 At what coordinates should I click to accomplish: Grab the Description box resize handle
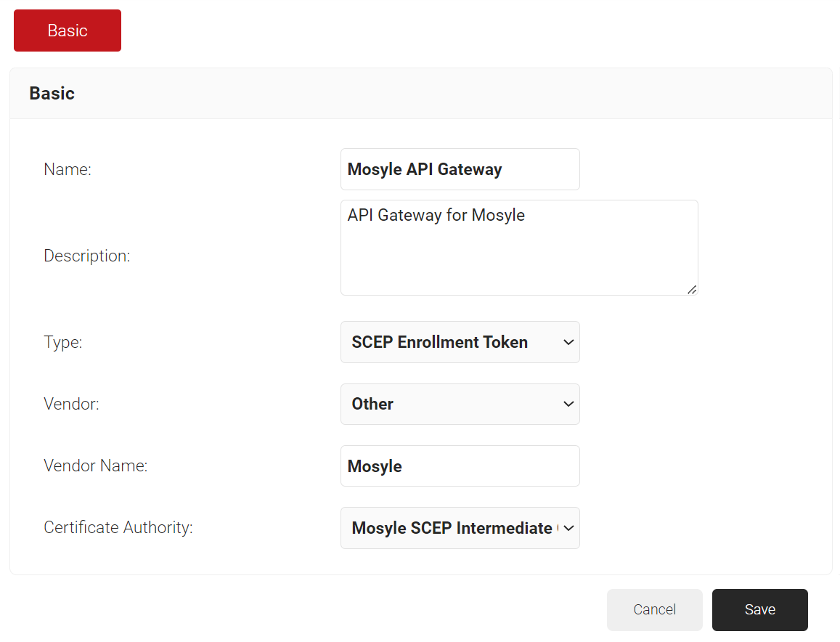tap(692, 289)
